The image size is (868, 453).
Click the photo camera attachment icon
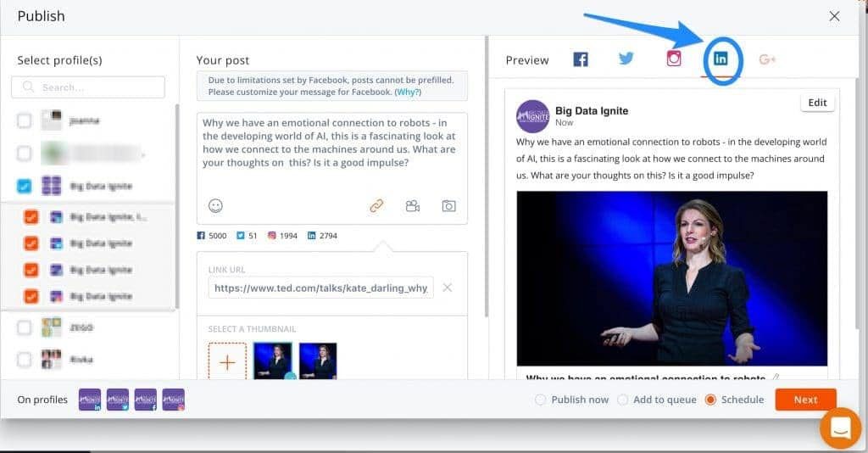point(448,205)
